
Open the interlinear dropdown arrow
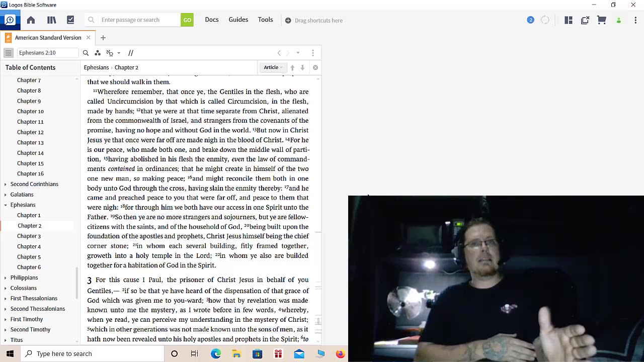pyautogui.click(x=119, y=53)
